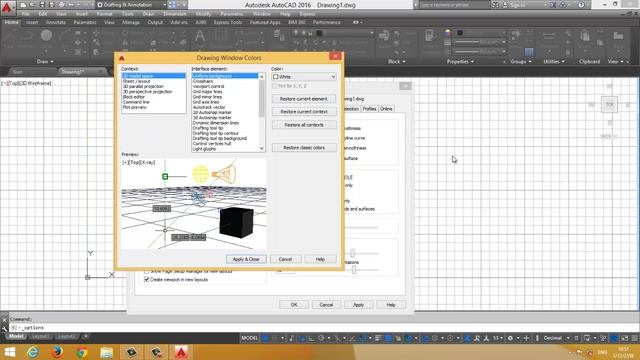Switch to the Annotate ribbon tab
The width and height of the screenshot is (640, 360).
pos(56,22)
